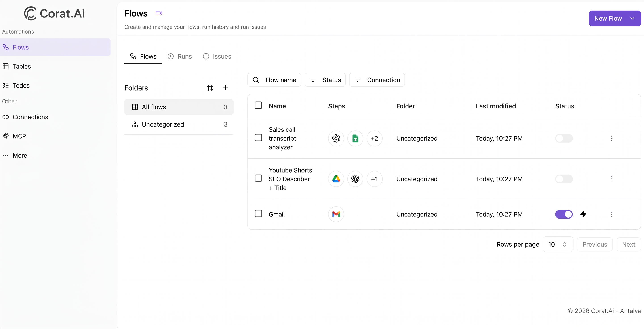Enable the Sales call transcript analyzer flow

(564, 138)
